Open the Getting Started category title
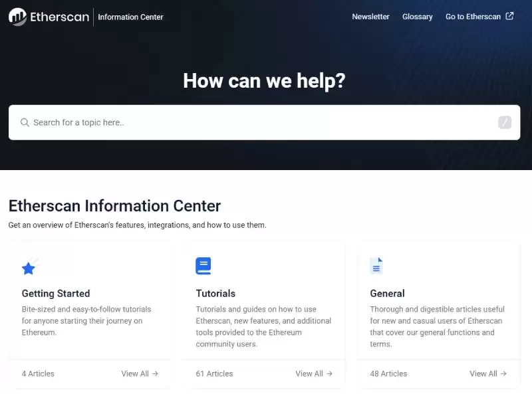Image resolution: width=532 pixels, height=394 pixels. coord(56,293)
